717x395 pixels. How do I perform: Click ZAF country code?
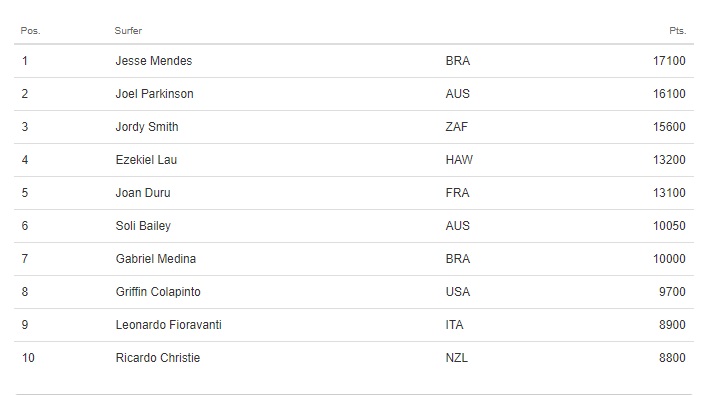point(457,127)
